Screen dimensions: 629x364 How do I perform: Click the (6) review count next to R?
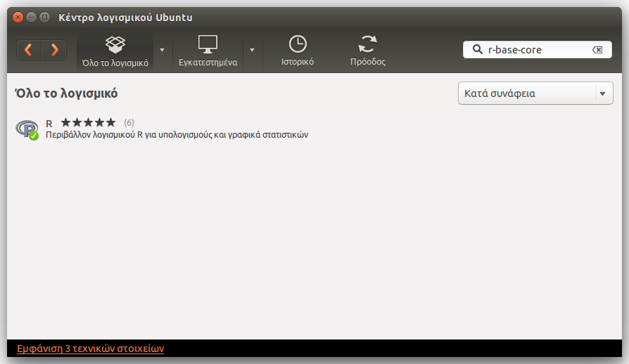[x=129, y=122]
